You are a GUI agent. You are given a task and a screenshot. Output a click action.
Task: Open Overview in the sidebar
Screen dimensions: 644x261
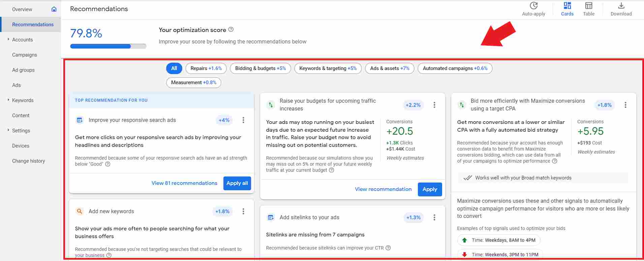tap(22, 9)
